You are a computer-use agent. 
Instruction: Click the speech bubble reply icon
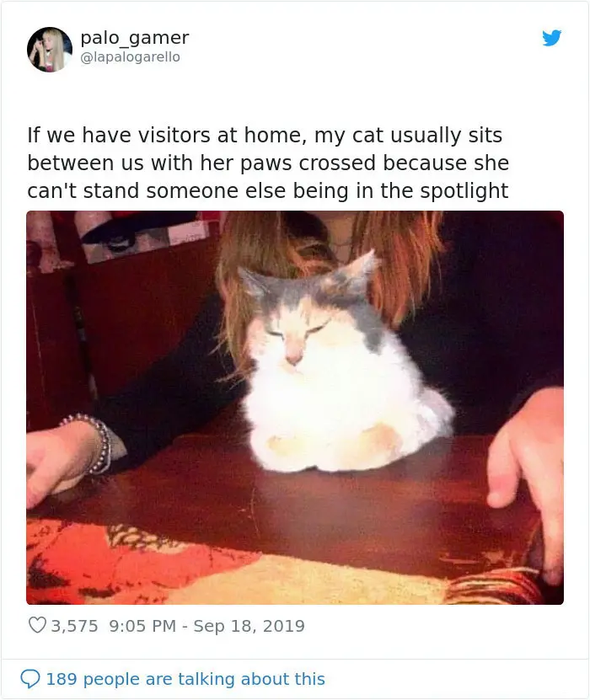click(x=30, y=679)
